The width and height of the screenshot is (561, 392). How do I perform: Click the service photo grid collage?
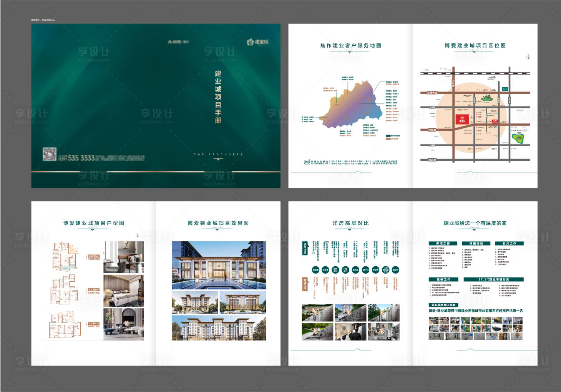[x=476, y=328]
